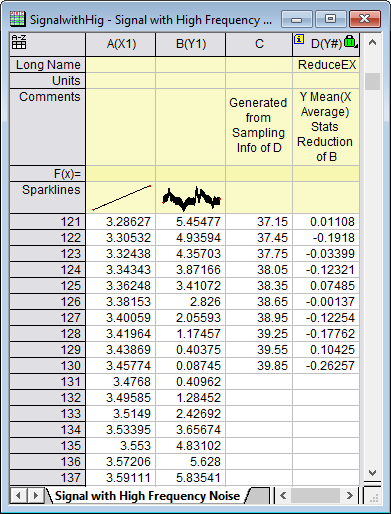Click the Long Name row label
The width and height of the screenshot is (391, 514).
pyautogui.click(x=48, y=65)
